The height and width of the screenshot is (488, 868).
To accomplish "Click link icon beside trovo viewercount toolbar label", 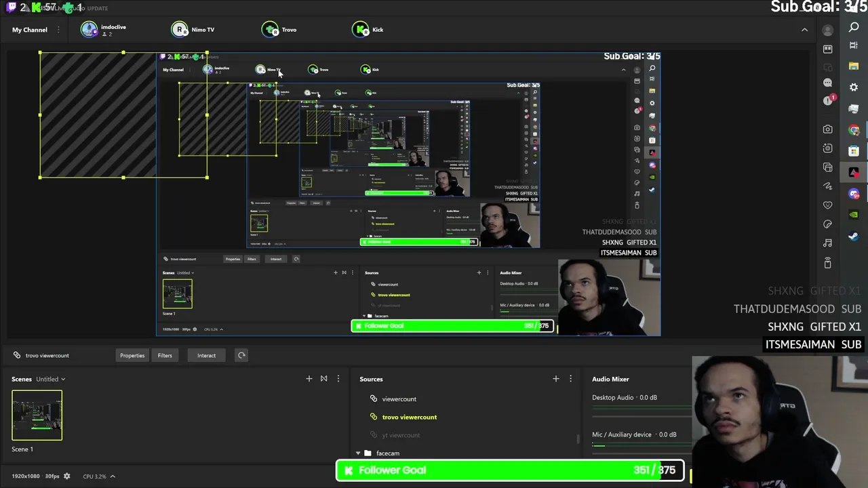I will (16, 355).
